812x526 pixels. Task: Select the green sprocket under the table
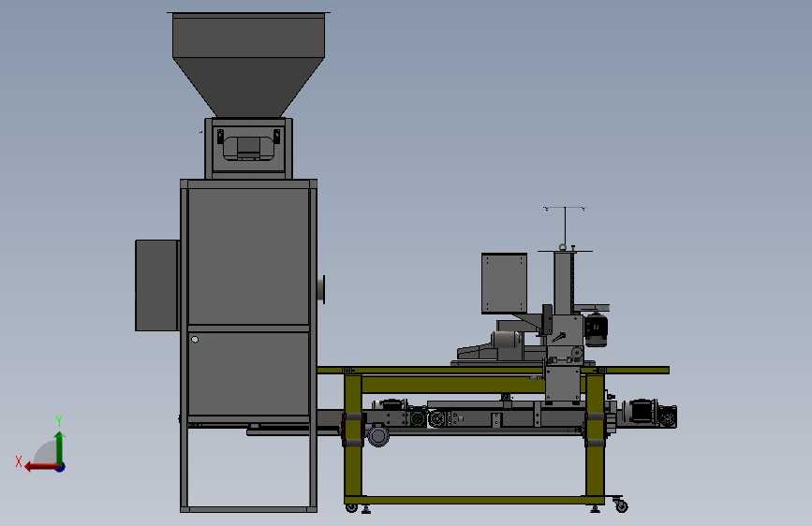coord(418,418)
